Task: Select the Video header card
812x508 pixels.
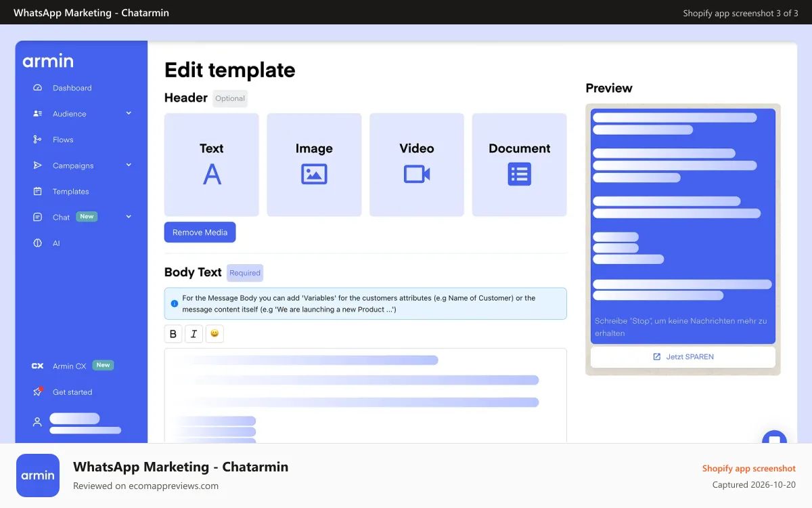Action: 417,165
